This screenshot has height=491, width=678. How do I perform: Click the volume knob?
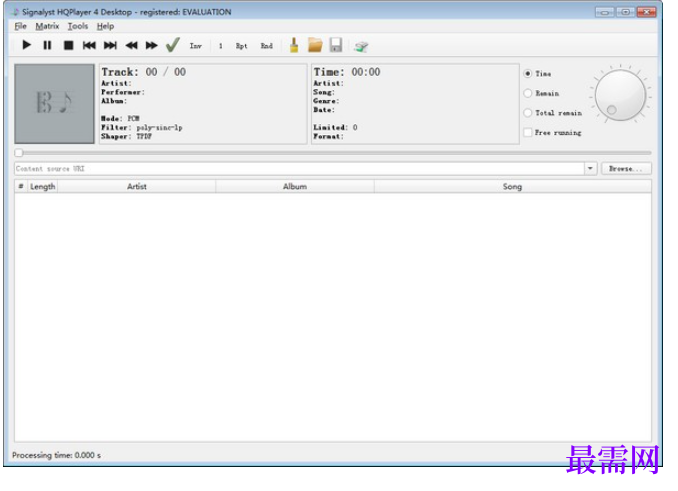[x=620, y=96]
